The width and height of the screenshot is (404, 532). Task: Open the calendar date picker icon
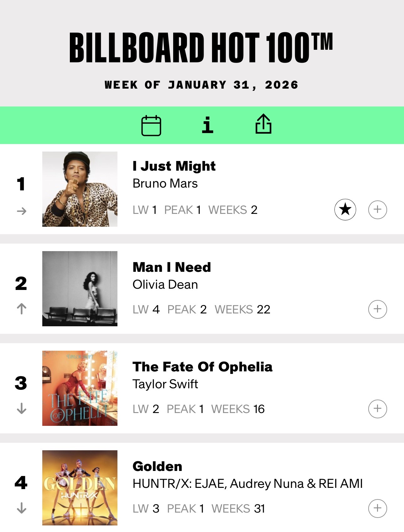click(x=151, y=126)
